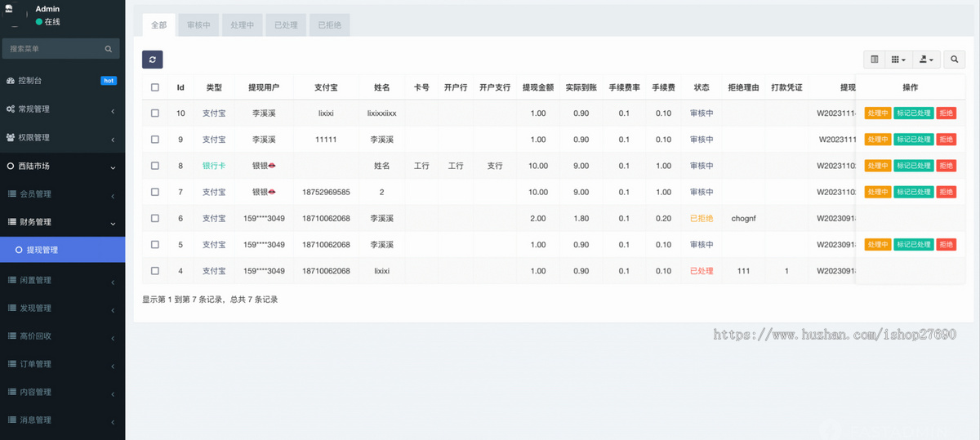Click the 常规管理 gears icon
This screenshot has height=440, width=980.
point(11,109)
